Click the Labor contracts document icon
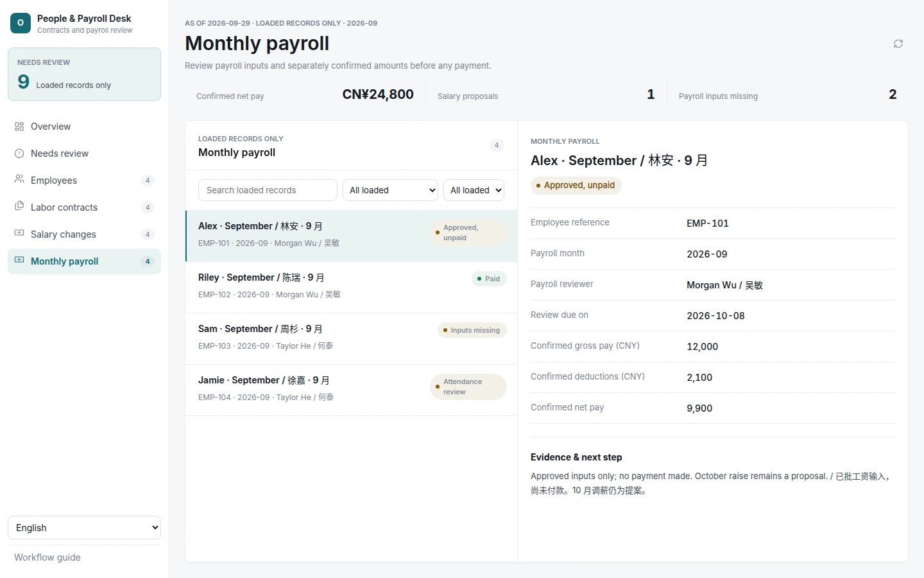The image size is (924, 578). click(19, 206)
